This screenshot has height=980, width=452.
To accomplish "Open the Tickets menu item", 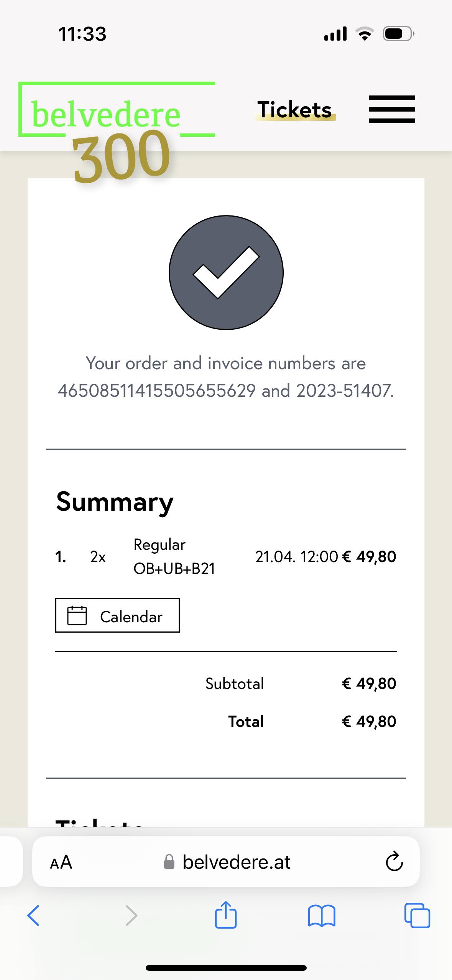I will point(294,110).
